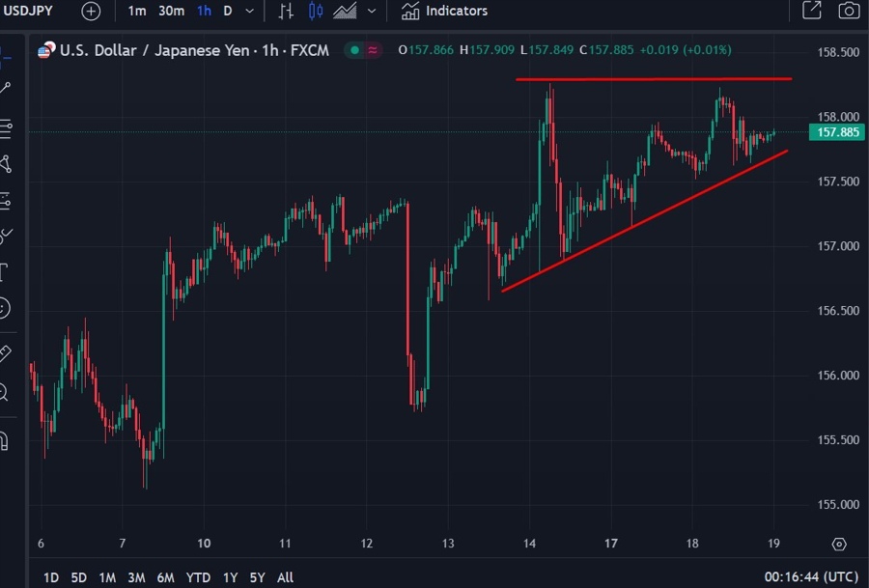Select the brush drawing tool
Image resolution: width=869 pixels, height=588 pixels.
tap(11, 234)
